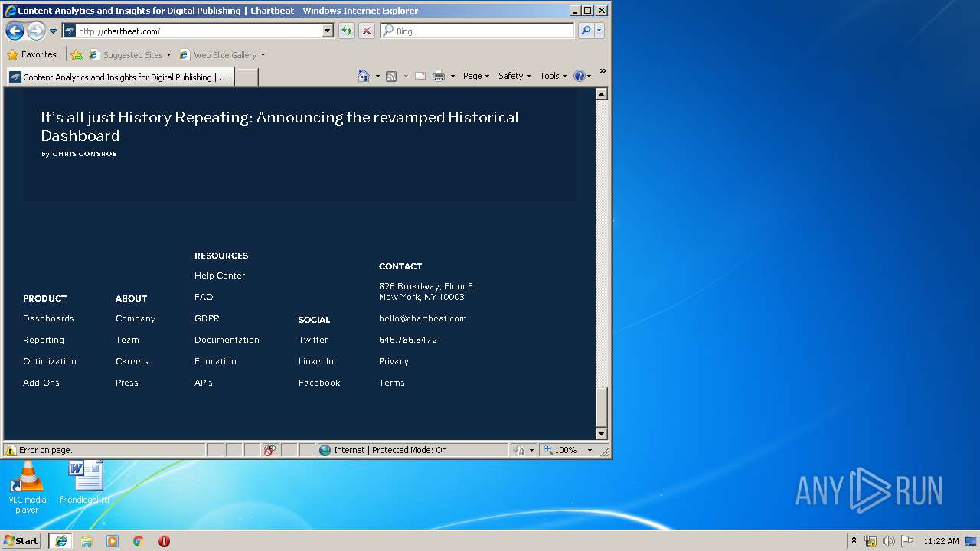This screenshot has width=980, height=551.
Task: Select the Chartbeat Content Analytics tab
Action: (119, 77)
